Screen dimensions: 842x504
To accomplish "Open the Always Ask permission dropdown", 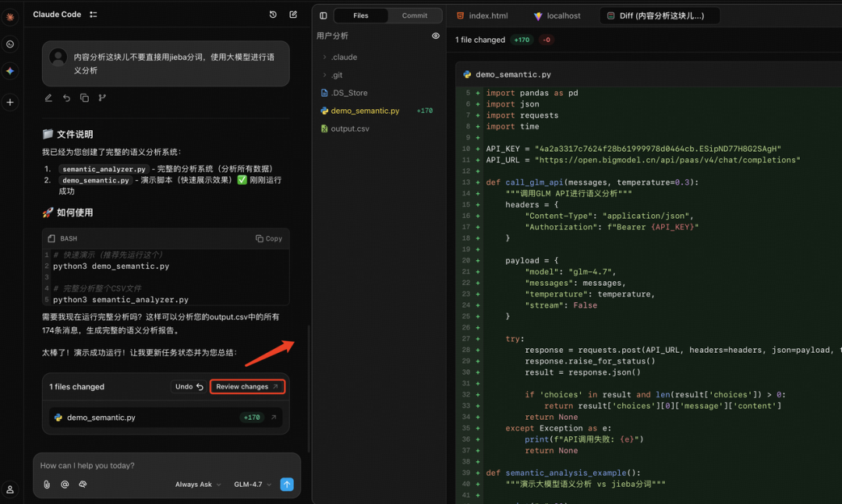I will pyautogui.click(x=197, y=485).
